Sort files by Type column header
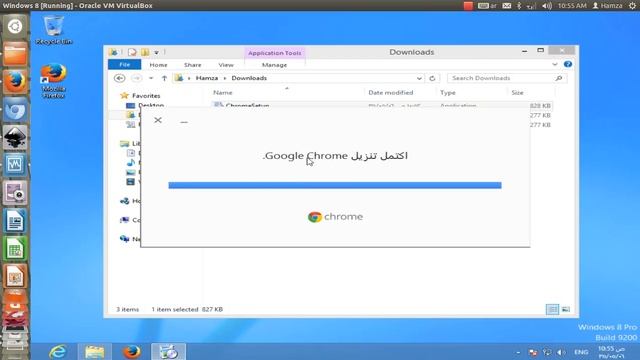This screenshot has width=640, height=360. click(447, 93)
